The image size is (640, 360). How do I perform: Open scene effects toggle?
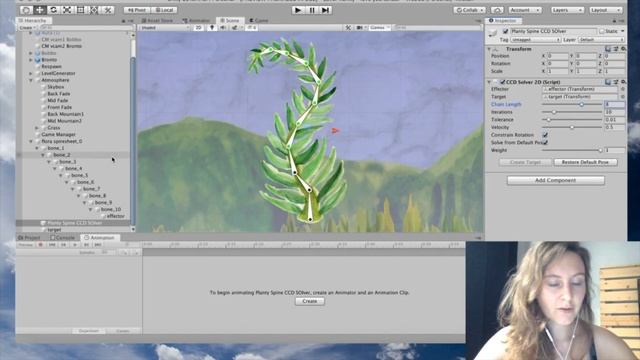point(235,28)
